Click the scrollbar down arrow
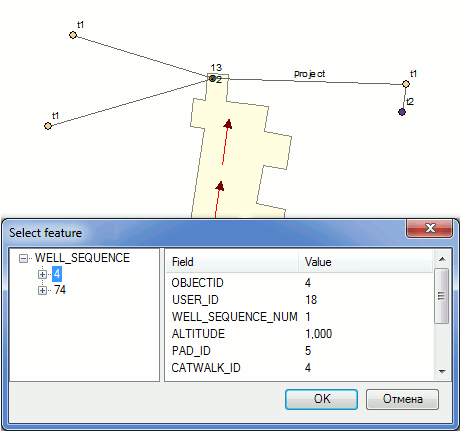This screenshot has height=432, width=461. [442, 371]
